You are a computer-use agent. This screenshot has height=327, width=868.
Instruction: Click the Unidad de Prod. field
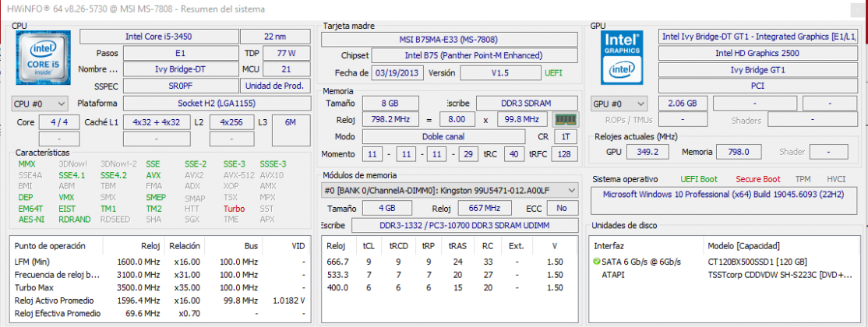click(x=274, y=86)
